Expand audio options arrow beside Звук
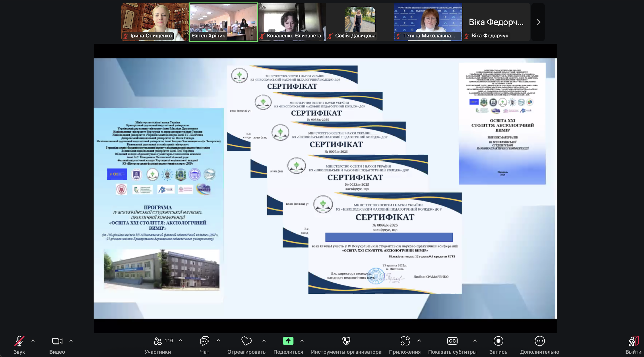644x357 pixels. [x=33, y=340]
